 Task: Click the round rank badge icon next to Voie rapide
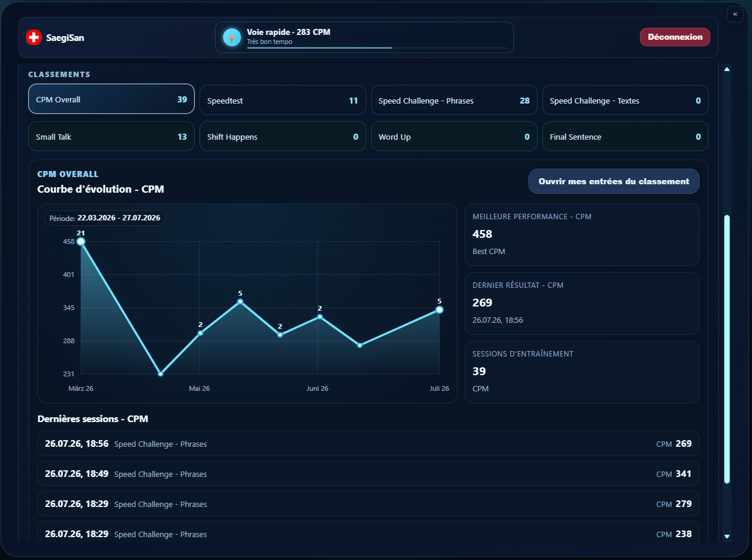pyautogui.click(x=232, y=37)
